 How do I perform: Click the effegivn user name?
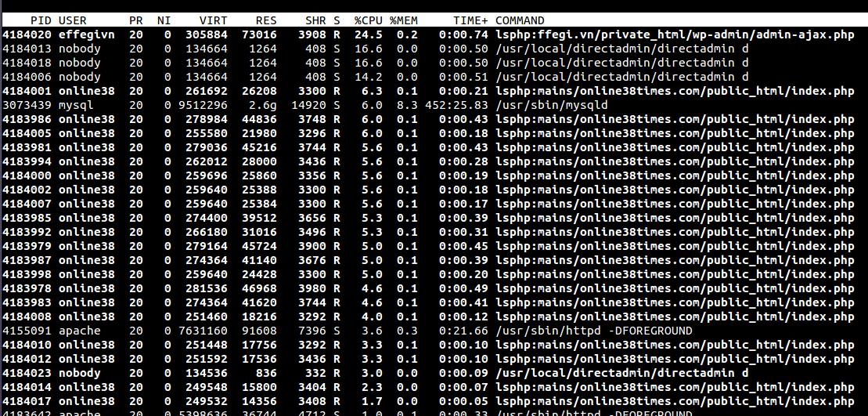tap(86, 34)
